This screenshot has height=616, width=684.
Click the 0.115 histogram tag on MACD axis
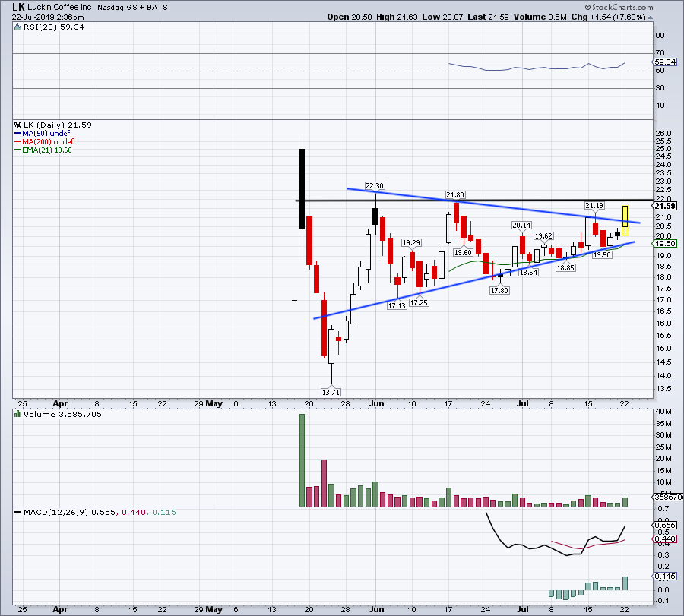665,577
